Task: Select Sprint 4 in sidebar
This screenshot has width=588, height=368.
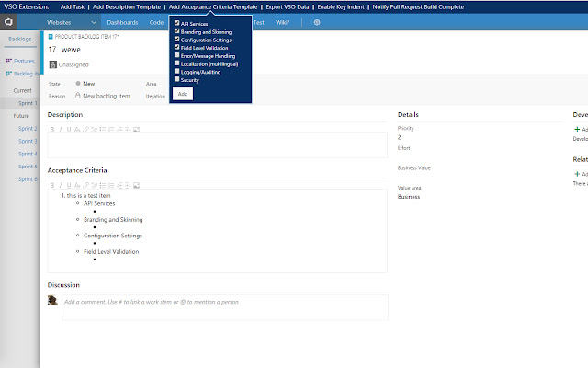Action: (28, 154)
